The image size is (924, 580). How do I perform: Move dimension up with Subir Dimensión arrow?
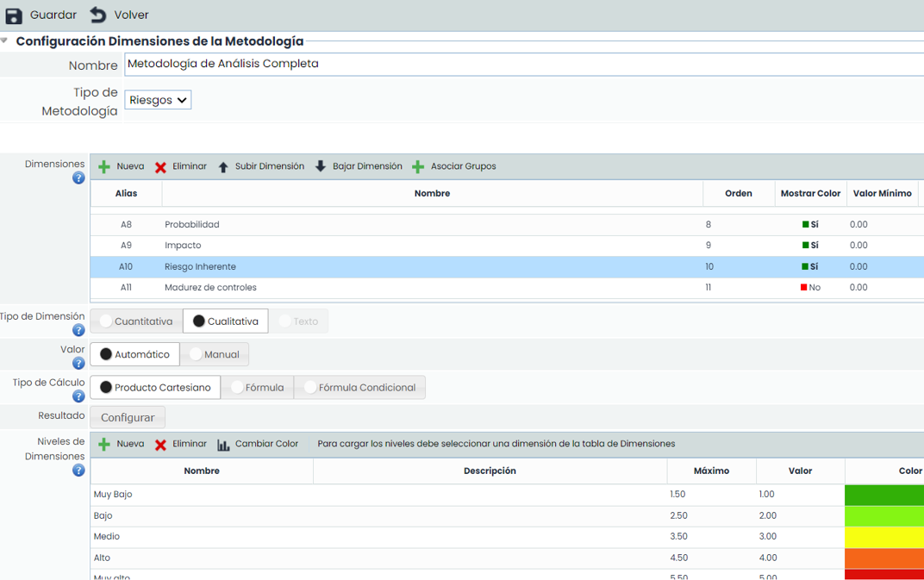[223, 167]
